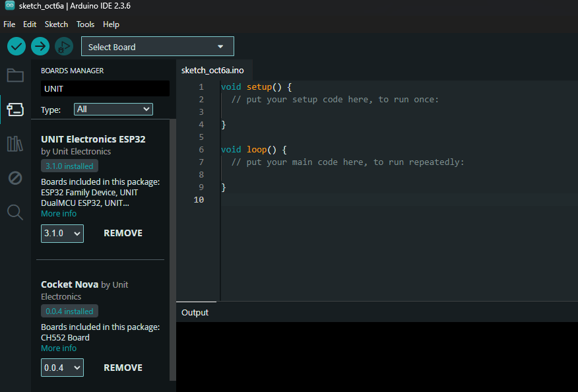Click the Output panel header

coord(195,313)
